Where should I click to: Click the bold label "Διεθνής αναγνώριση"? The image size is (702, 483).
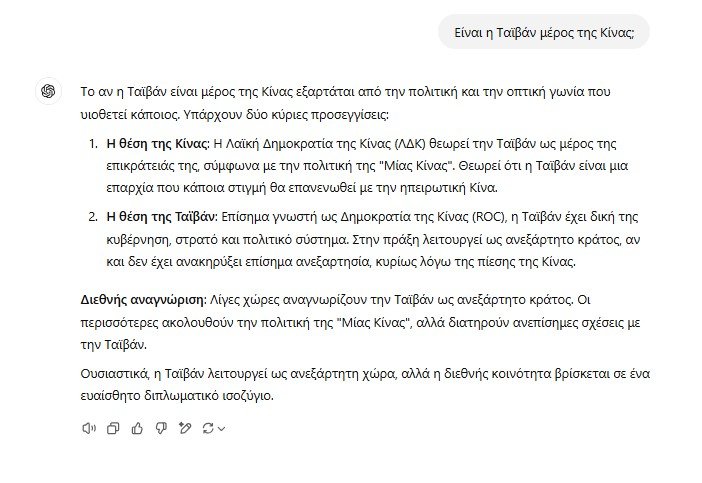[140, 300]
